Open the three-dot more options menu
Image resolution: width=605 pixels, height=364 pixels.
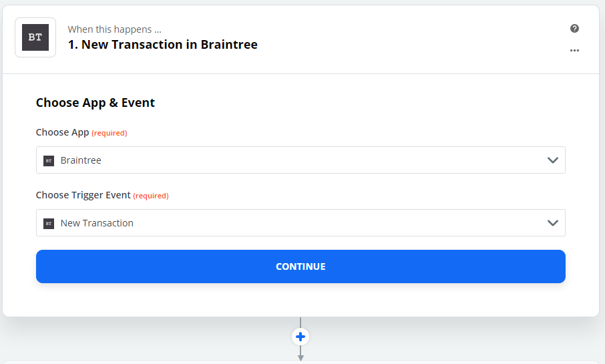(574, 51)
